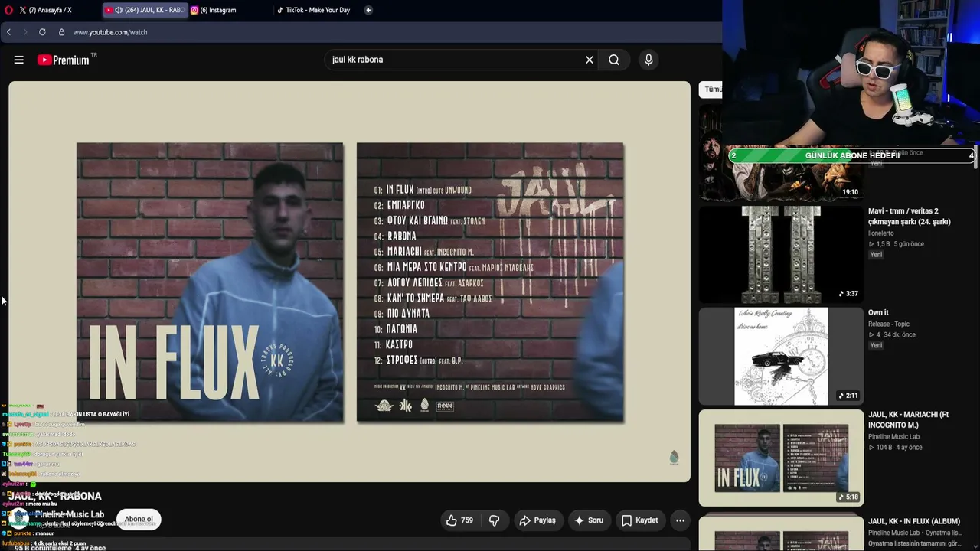
Task: Open the Opera browser menu icon
Action: click(8, 10)
